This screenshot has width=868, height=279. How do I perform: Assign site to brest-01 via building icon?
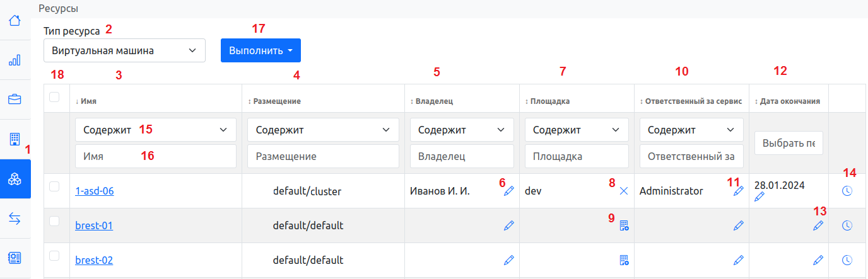623,225
